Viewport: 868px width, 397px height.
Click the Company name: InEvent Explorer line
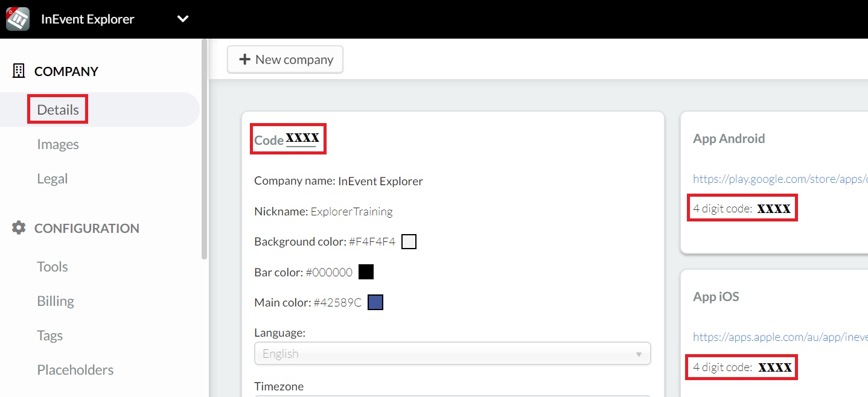click(x=339, y=181)
